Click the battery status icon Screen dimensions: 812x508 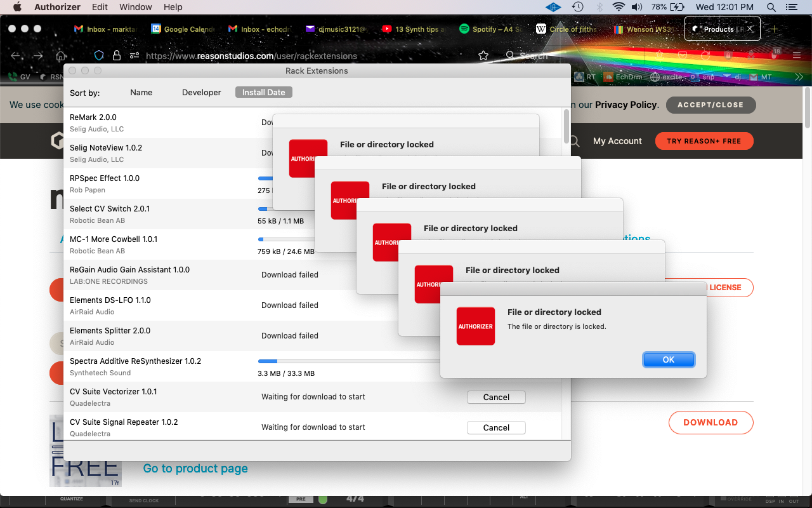pos(677,7)
